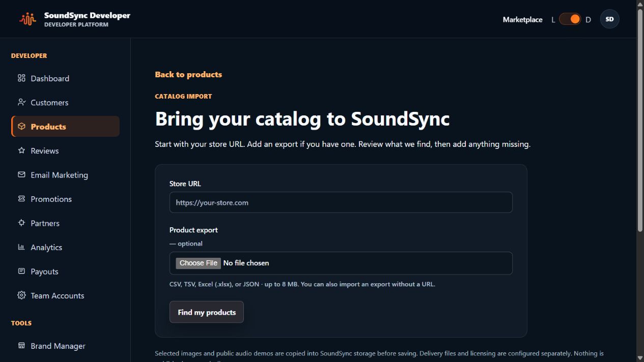Open Analytics in the sidebar
Image resolution: width=644 pixels, height=362 pixels.
pos(65,247)
